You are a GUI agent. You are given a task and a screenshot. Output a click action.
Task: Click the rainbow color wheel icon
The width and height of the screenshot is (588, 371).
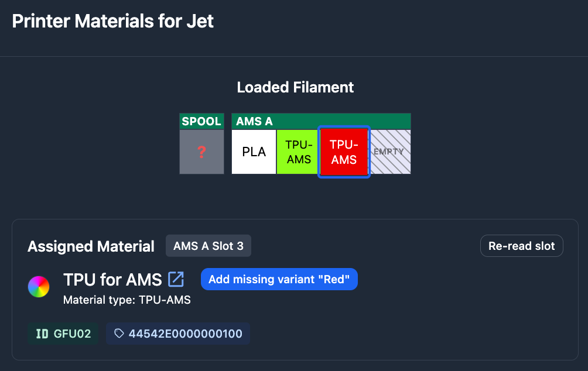39,287
